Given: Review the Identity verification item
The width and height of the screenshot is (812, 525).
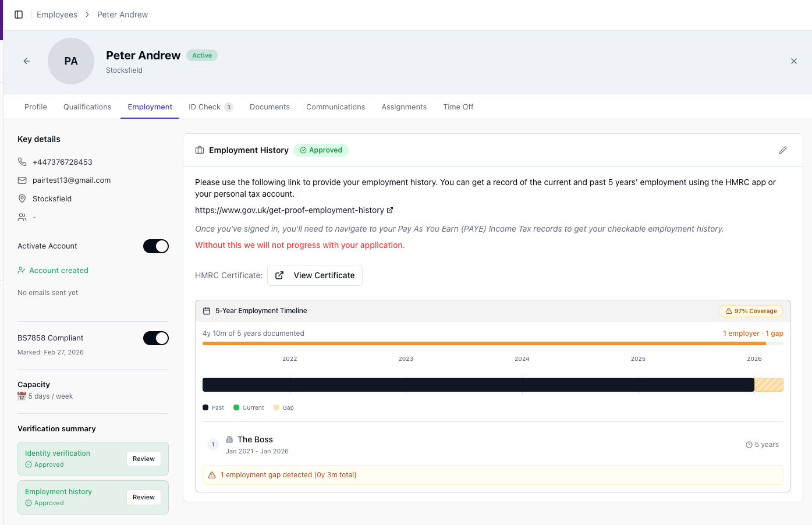Looking at the screenshot, I should [x=143, y=459].
